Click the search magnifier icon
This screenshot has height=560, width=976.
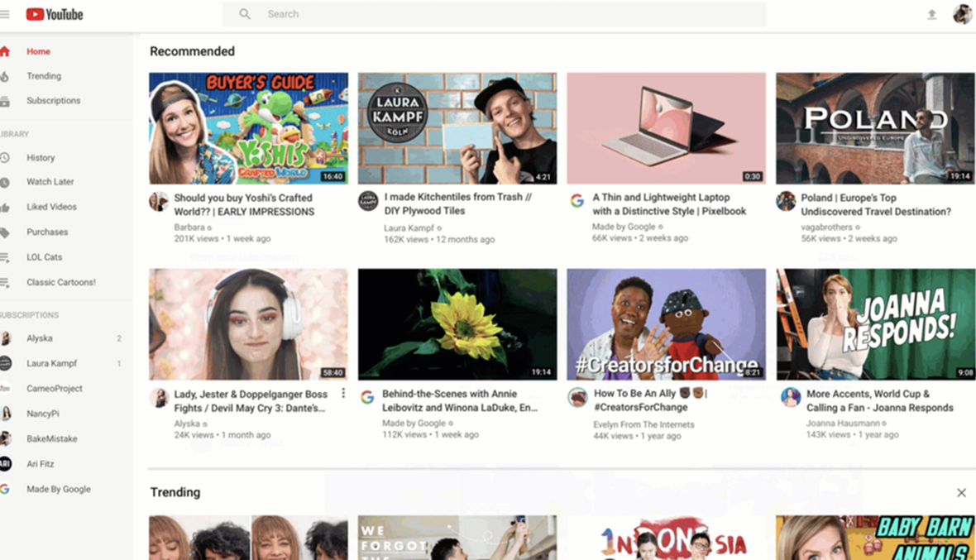click(x=245, y=14)
